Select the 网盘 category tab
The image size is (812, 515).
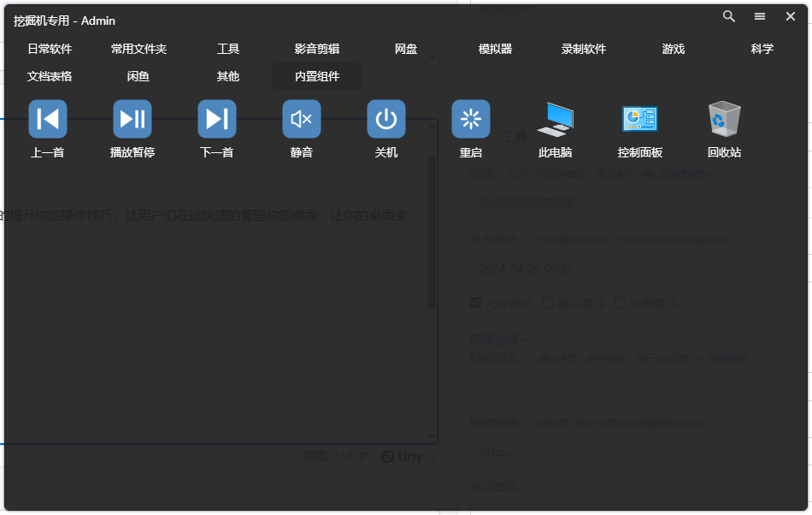click(x=406, y=49)
